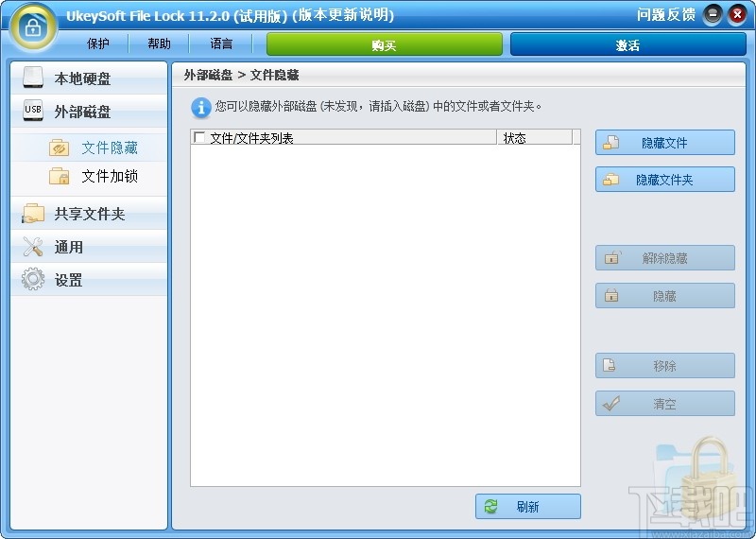Screen dimensions: 756x539
Task: Click the 隐藏文件 button
Action: point(665,143)
